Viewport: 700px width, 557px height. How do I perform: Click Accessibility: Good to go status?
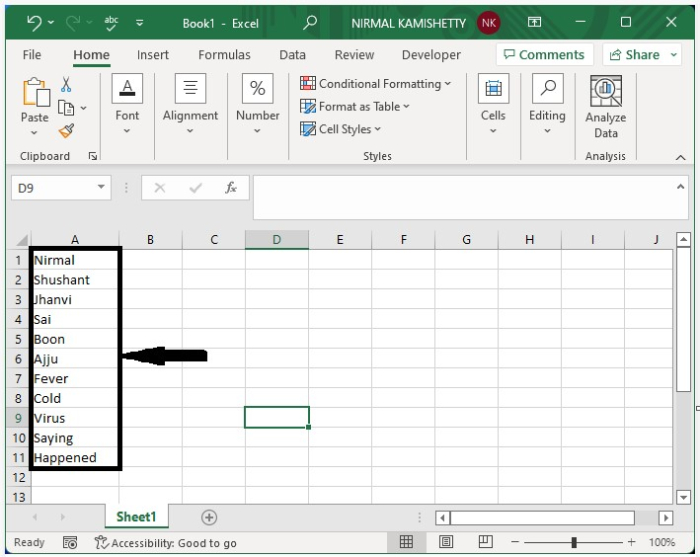(x=166, y=543)
